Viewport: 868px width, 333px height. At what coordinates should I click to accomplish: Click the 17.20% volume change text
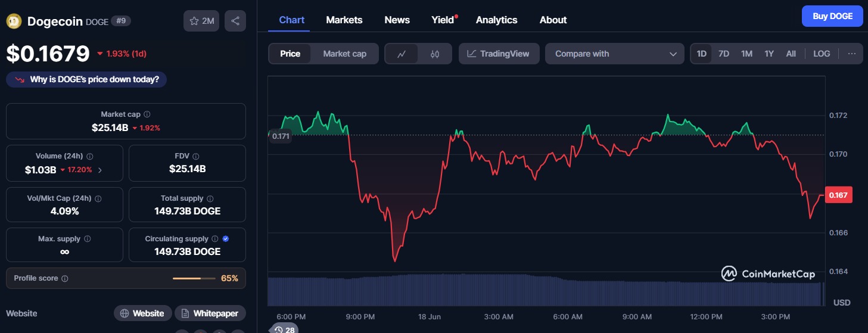[x=80, y=170]
